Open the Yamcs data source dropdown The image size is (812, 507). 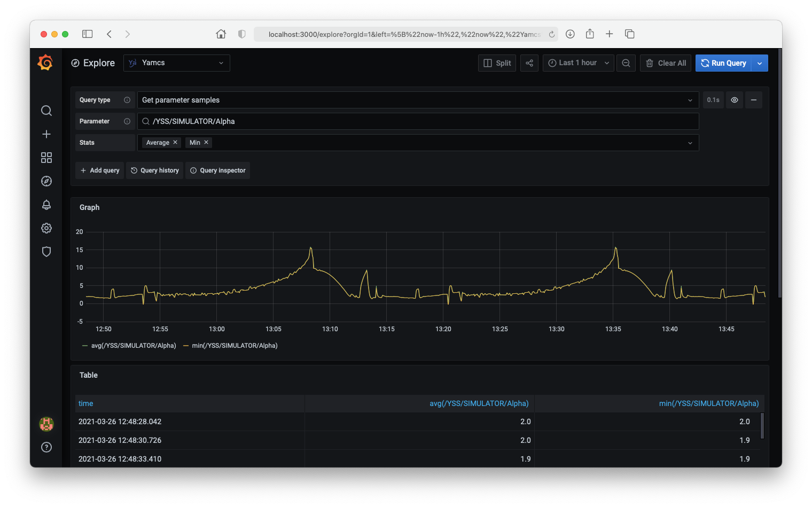point(177,63)
